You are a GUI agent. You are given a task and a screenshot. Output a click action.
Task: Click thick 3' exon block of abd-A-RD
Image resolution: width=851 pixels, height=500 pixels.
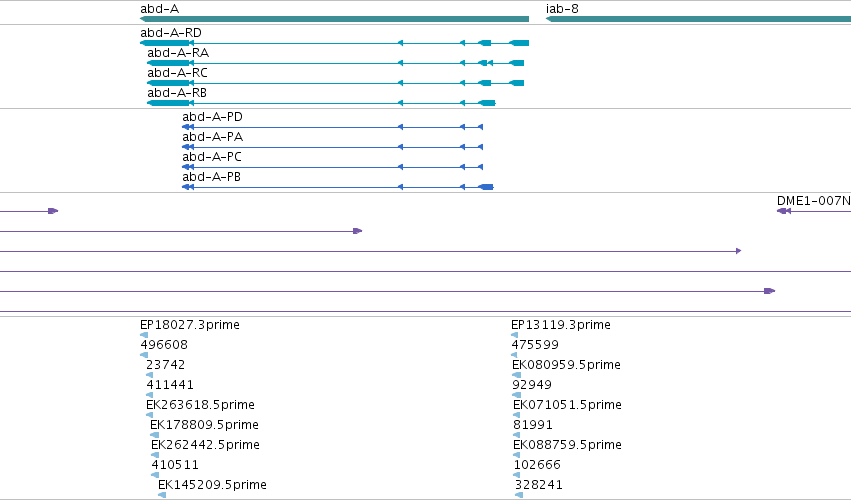[x=164, y=43]
